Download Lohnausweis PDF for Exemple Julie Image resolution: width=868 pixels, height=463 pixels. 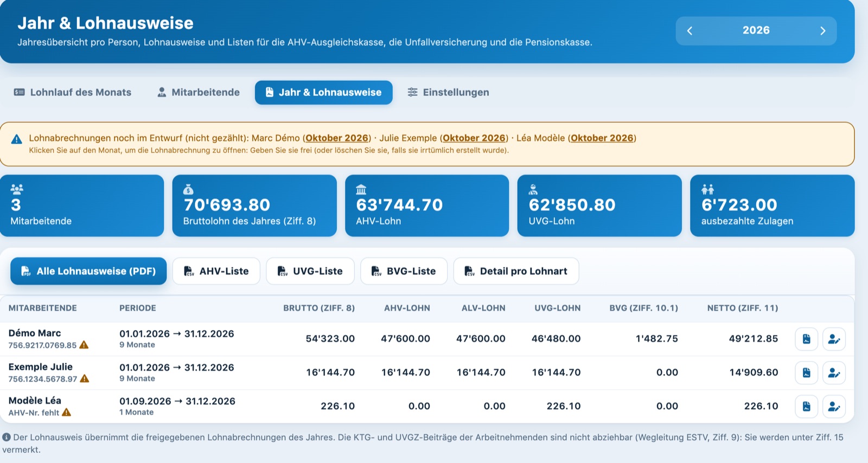[807, 372]
